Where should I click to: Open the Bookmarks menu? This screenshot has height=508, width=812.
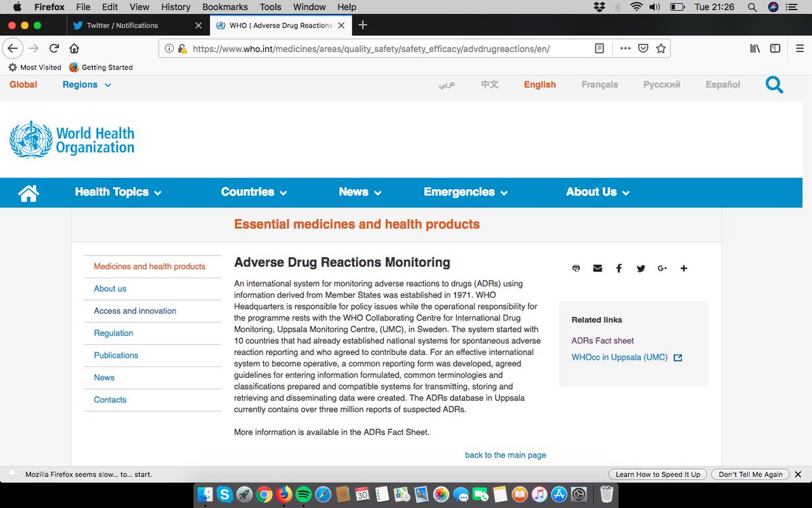[225, 7]
